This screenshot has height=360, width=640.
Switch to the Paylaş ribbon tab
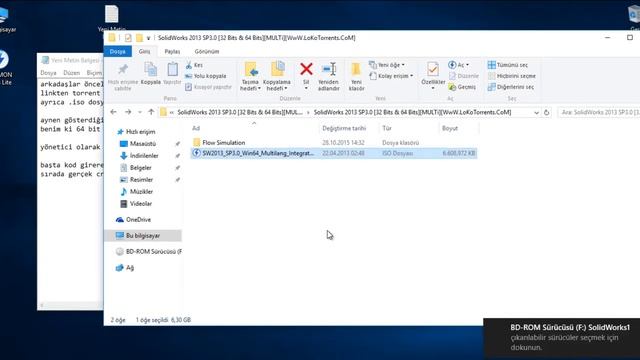tap(172, 51)
